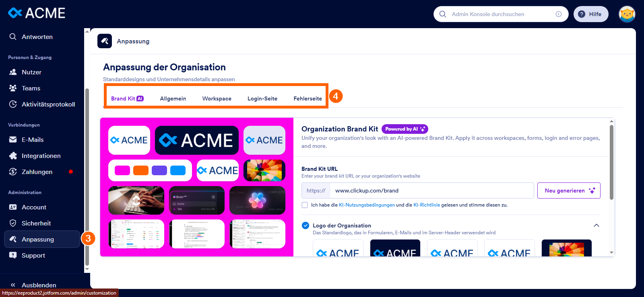Open the KI-Nutzungsbedingungen link

367,205
